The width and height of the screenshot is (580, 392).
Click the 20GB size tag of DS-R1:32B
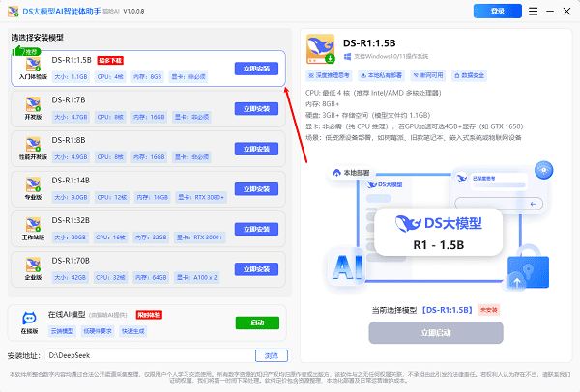[x=70, y=238]
